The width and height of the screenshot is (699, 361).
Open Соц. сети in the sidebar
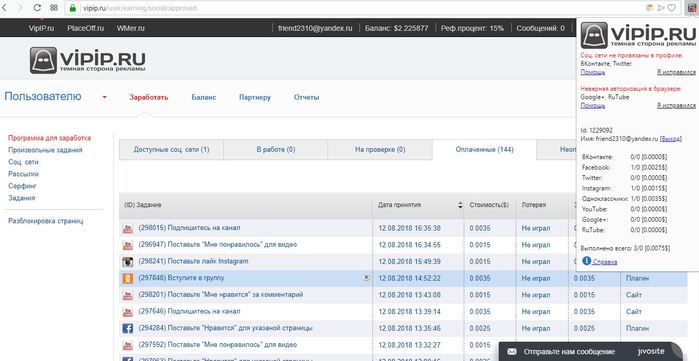[x=23, y=162]
